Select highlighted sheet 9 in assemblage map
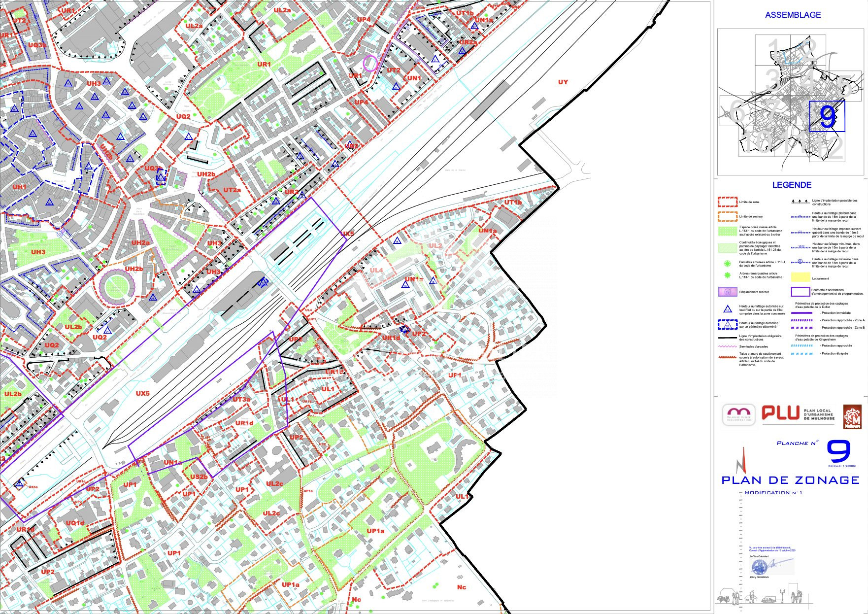Screen dimensions: 868x614 pos(827,117)
